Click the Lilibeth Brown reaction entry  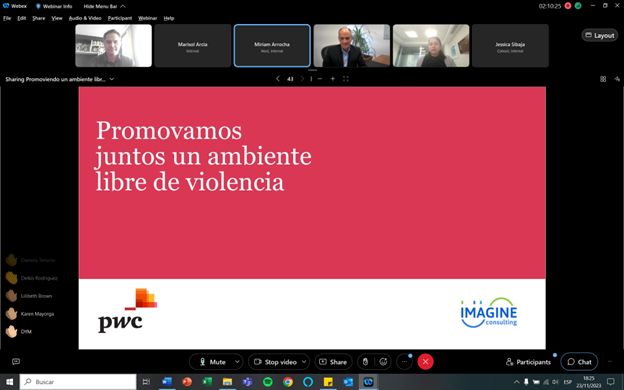coord(29,296)
